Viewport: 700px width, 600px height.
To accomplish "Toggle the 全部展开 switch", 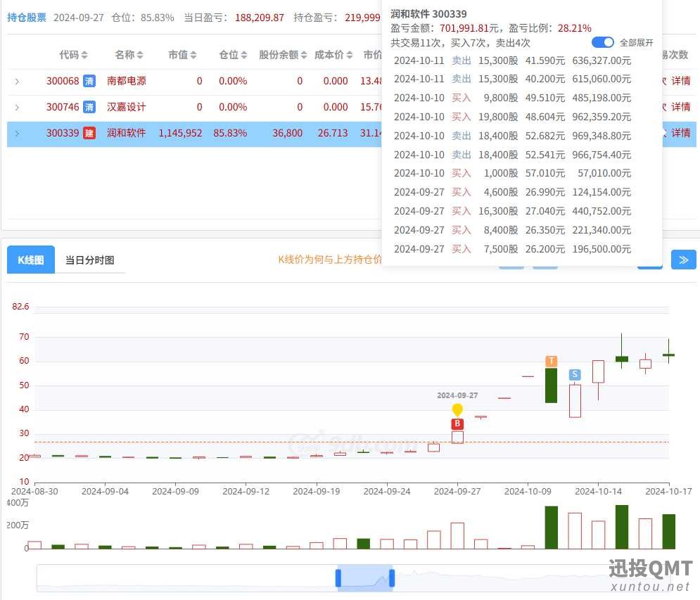I will pos(603,42).
